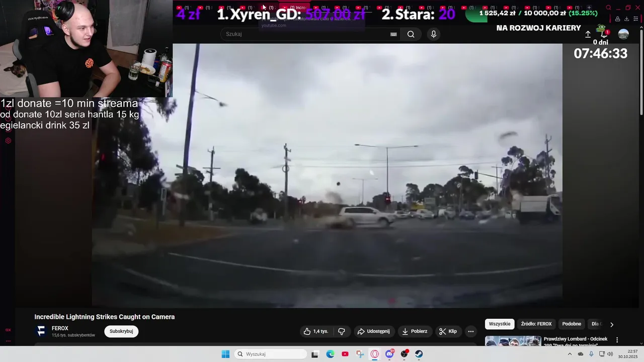Open Snipping Tool on taskbar
This screenshot has height=362, width=644.
[360, 354]
